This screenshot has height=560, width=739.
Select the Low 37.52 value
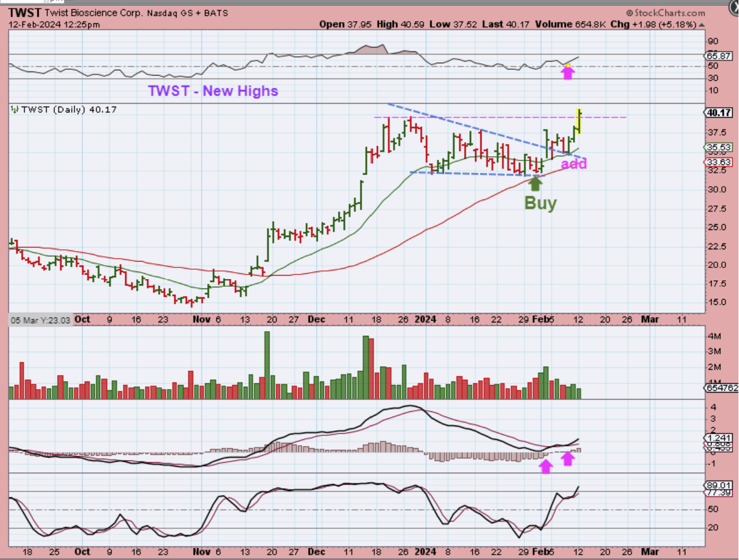pos(453,24)
